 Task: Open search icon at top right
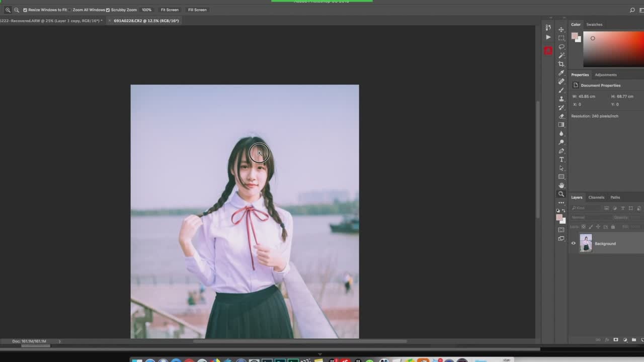(632, 10)
